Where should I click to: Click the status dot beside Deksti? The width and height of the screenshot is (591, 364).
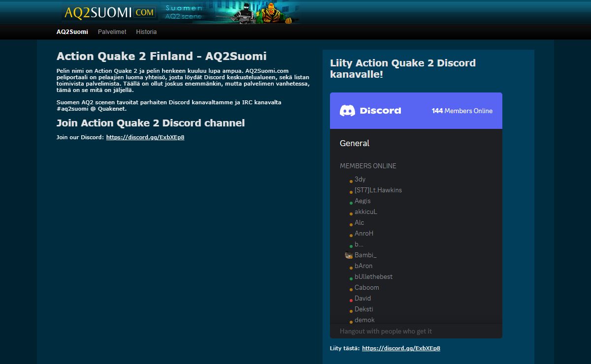click(351, 310)
